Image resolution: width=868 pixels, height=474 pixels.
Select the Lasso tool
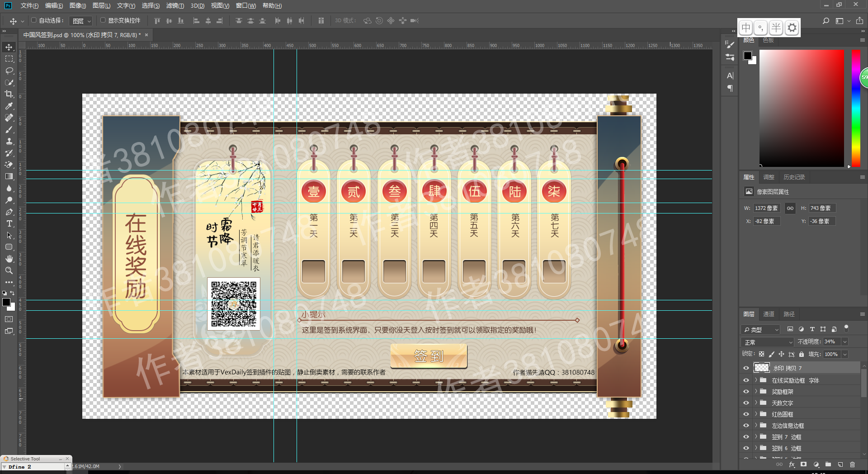(x=9, y=71)
